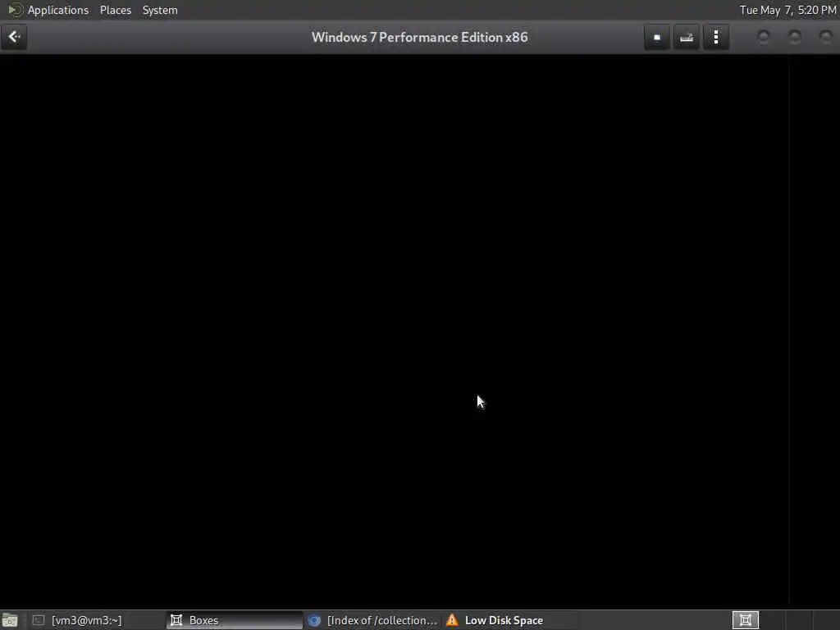Open the keyboard shortcuts button in Boxes header
The image size is (840, 630).
(x=687, y=37)
